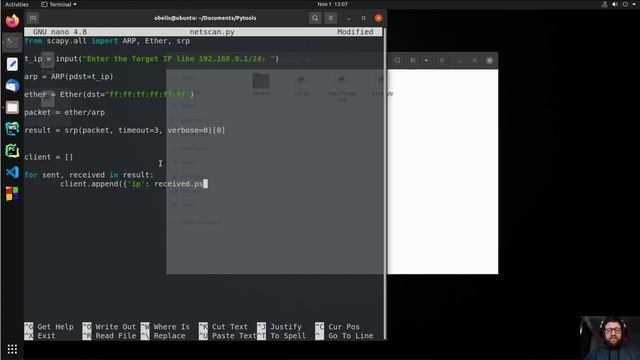Viewport: 640px width, 360px height.
Task: Launch PyCharm from the dock
Action: 12,151
